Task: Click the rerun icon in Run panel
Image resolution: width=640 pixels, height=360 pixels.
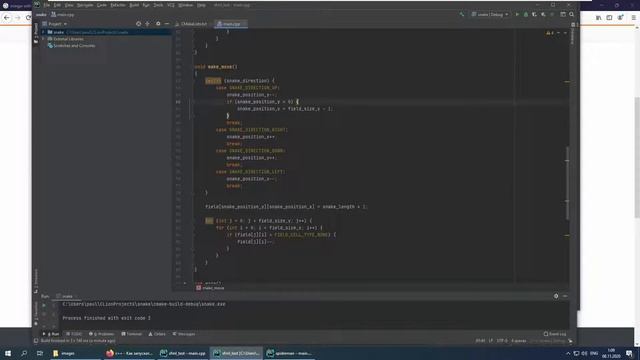Action: click(x=44, y=305)
